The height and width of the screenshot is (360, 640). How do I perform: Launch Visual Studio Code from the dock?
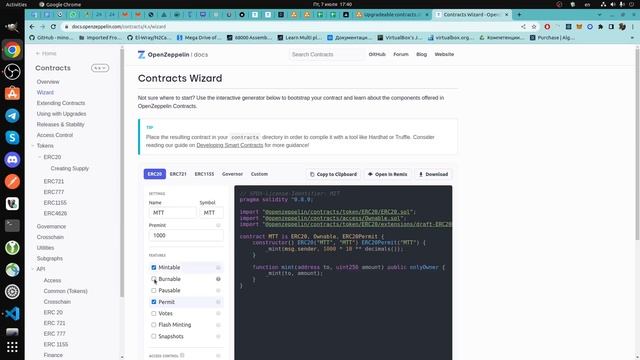pos(12,313)
